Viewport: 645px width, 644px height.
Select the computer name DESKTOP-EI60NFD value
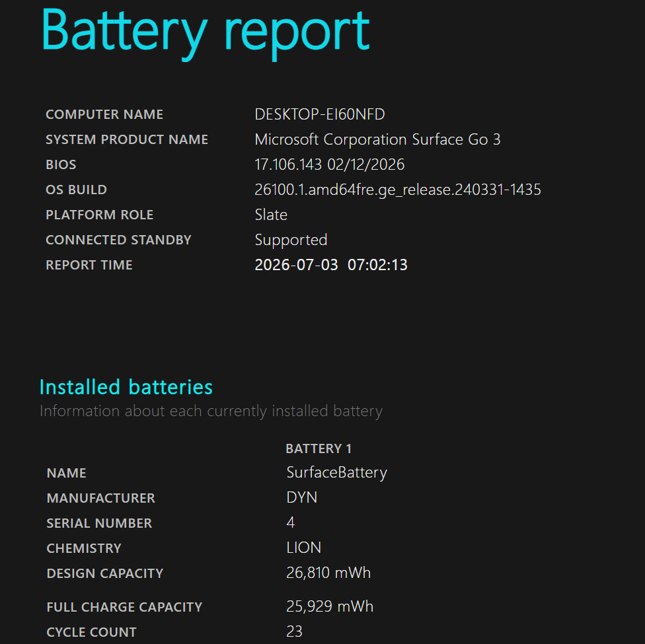[320, 114]
